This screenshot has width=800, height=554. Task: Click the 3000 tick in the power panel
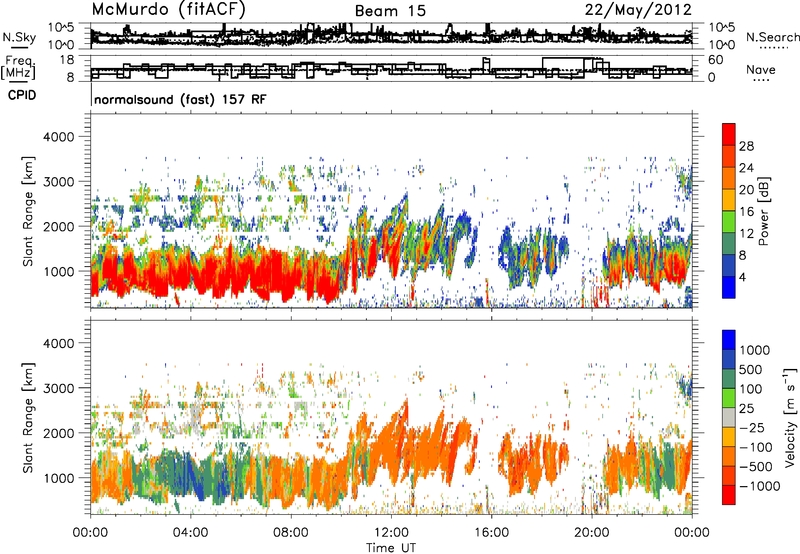(58, 182)
